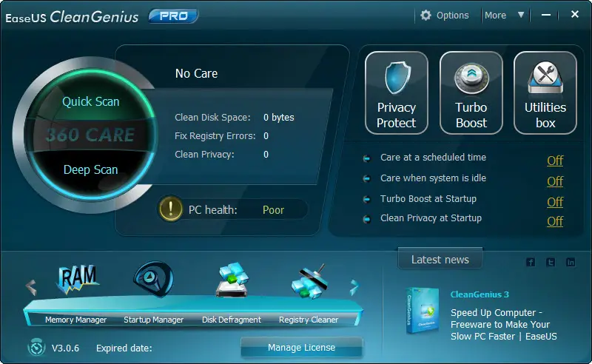The image size is (592, 364).
Task: Start a Deep Scan
Action: [90, 169]
